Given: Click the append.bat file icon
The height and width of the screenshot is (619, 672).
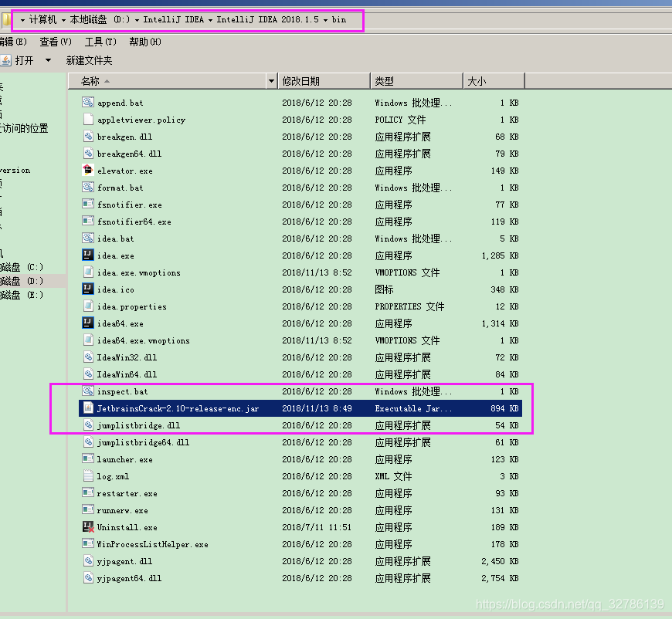Looking at the screenshot, I should click(x=88, y=102).
